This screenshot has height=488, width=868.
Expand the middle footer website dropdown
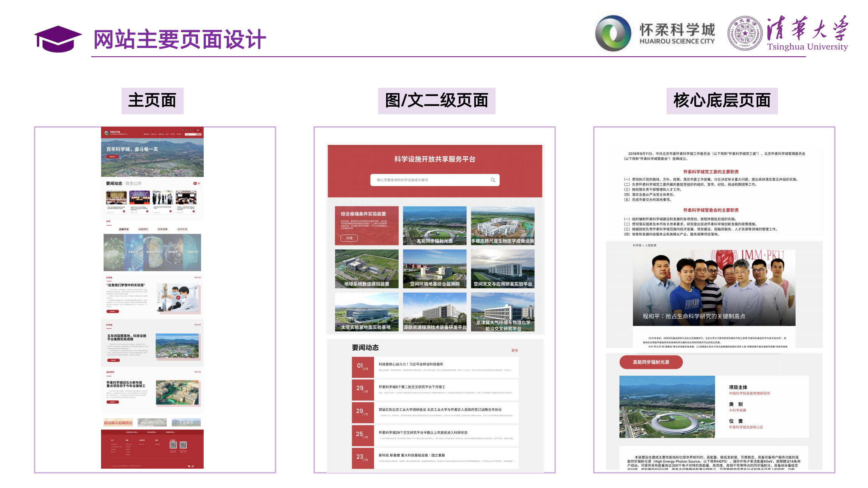pos(152,432)
